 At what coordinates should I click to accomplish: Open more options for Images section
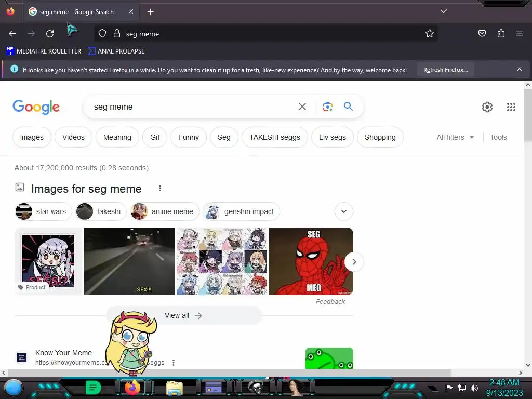(x=160, y=188)
